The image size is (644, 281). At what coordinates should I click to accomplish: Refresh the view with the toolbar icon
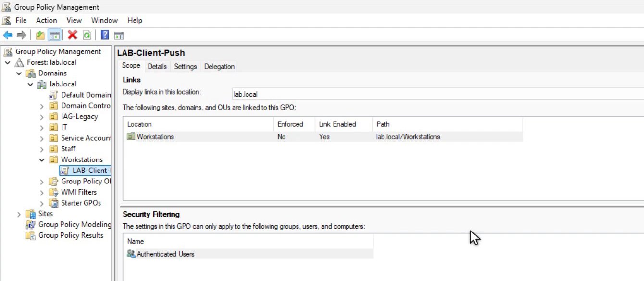pyautogui.click(x=87, y=35)
